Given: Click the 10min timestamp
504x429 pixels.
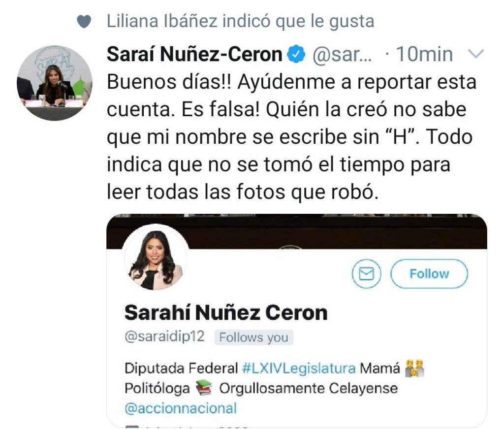Looking at the screenshot, I should (x=424, y=54).
